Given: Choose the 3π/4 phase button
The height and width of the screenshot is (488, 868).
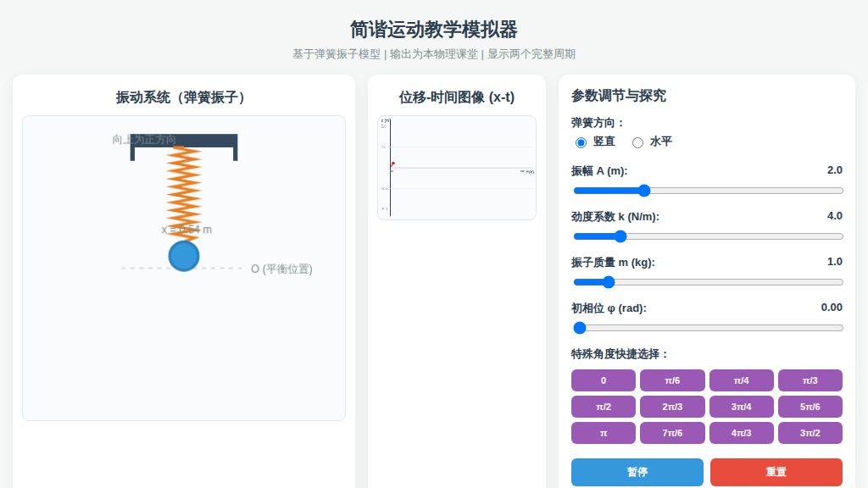Looking at the screenshot, I should (741, 407).
